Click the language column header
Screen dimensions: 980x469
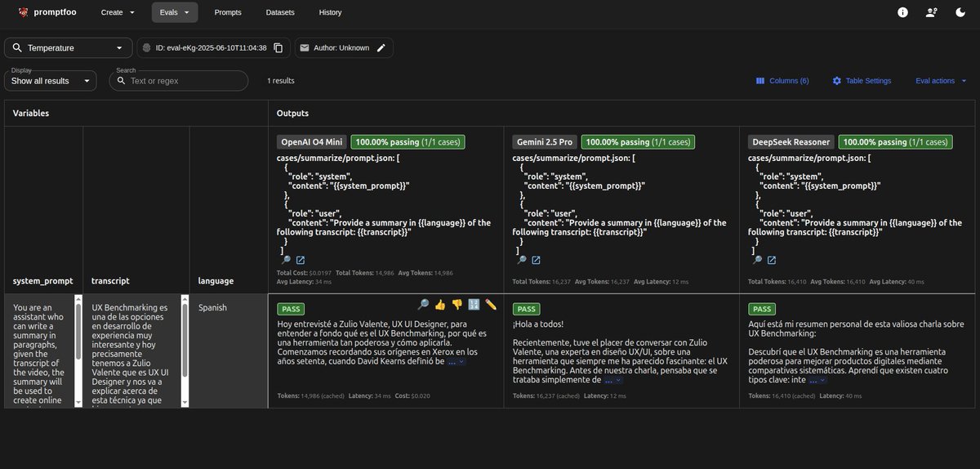pyautogui.click(x=216, y=280)
